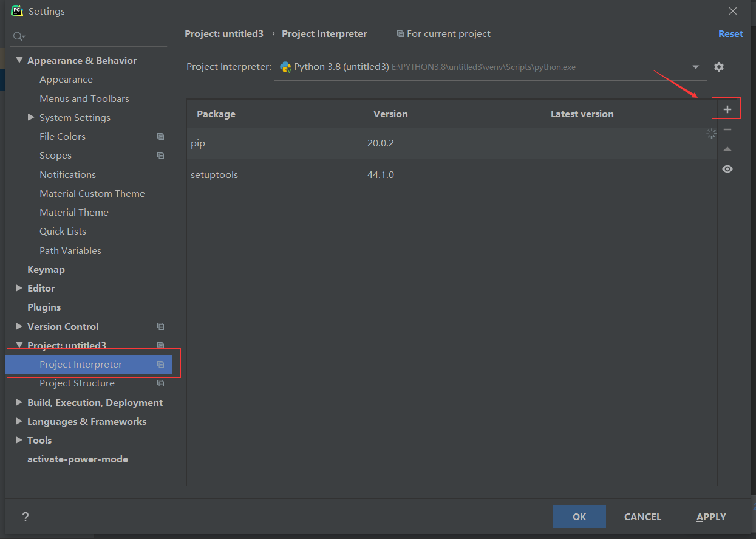Click the install package plus icon
Image resolution: width=756 pixels, height=539 pixels.
727,109
